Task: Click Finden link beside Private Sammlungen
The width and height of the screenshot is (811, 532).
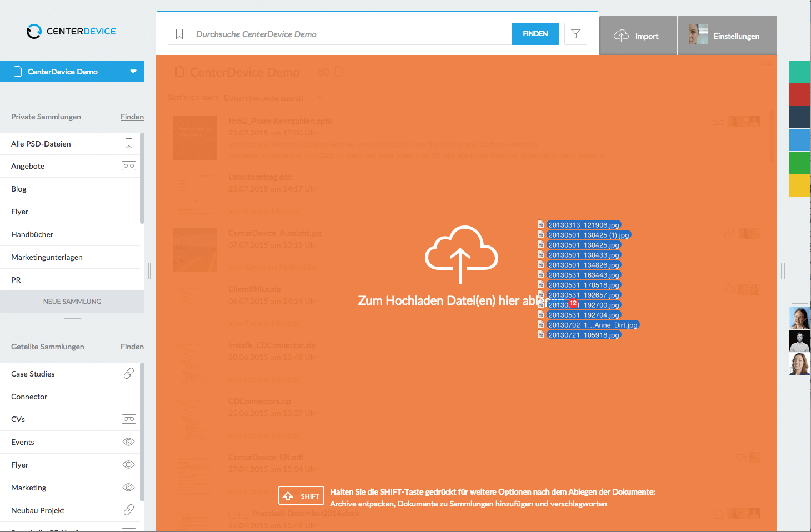Action: (132, 117)
